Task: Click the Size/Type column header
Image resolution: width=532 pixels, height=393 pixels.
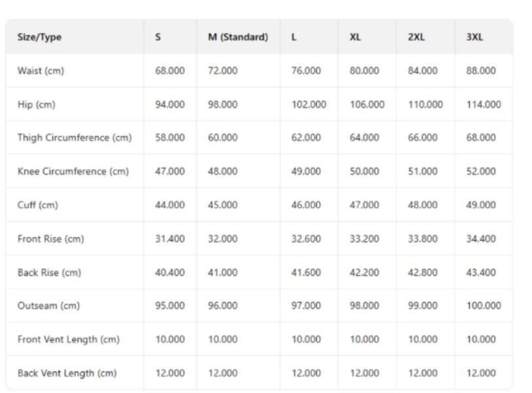Action: point(39,37)
